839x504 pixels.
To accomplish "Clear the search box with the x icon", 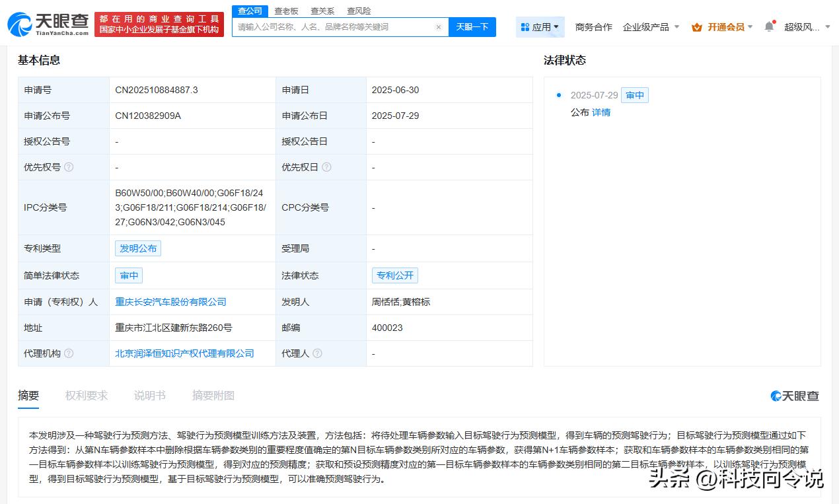I will [x=439, y=27].
